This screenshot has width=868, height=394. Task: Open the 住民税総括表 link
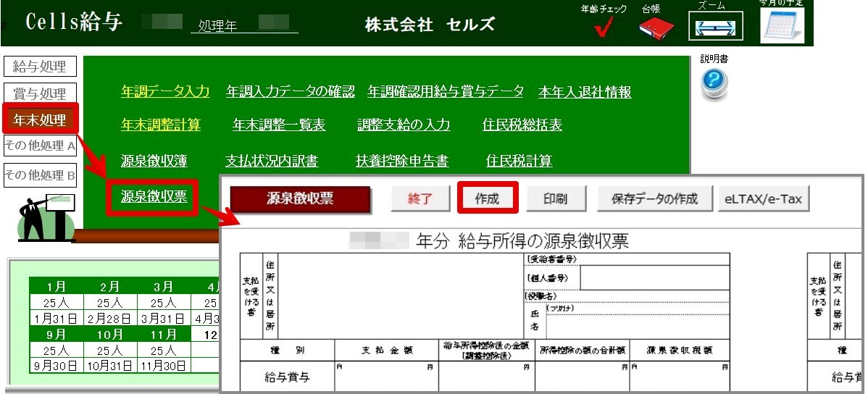(x=522, y=125)
